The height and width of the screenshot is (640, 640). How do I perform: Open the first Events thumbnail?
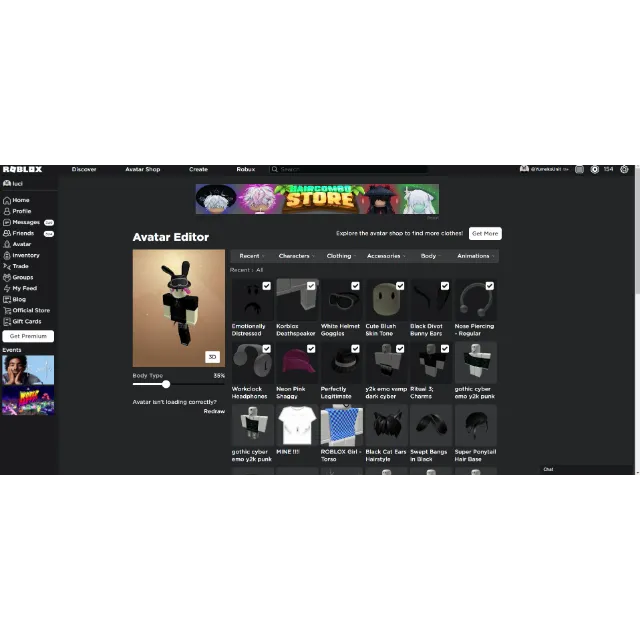click(28, 370)
